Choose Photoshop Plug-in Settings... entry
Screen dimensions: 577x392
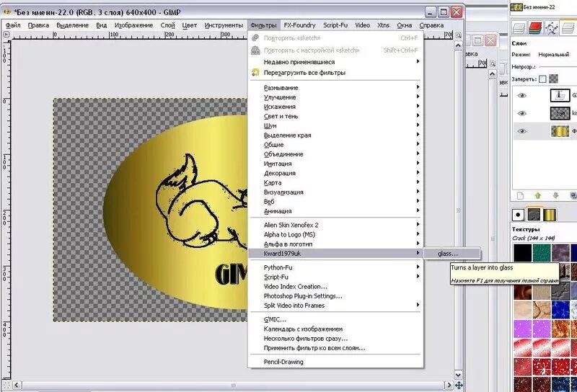tap(335, 296)
